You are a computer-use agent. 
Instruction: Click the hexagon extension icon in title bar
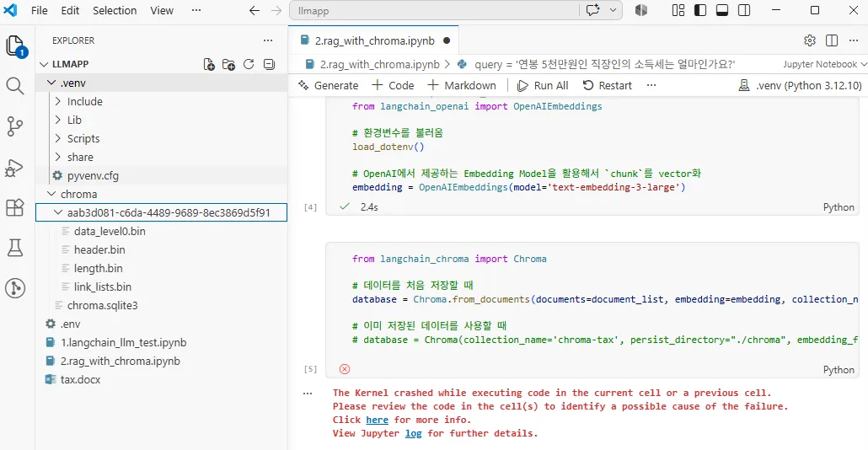641,10
